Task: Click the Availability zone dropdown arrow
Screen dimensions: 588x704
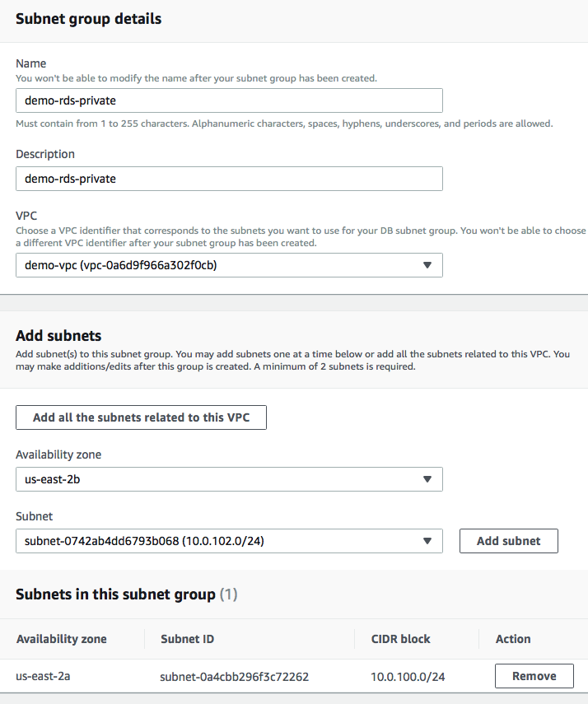Action: tap(427, 479)
